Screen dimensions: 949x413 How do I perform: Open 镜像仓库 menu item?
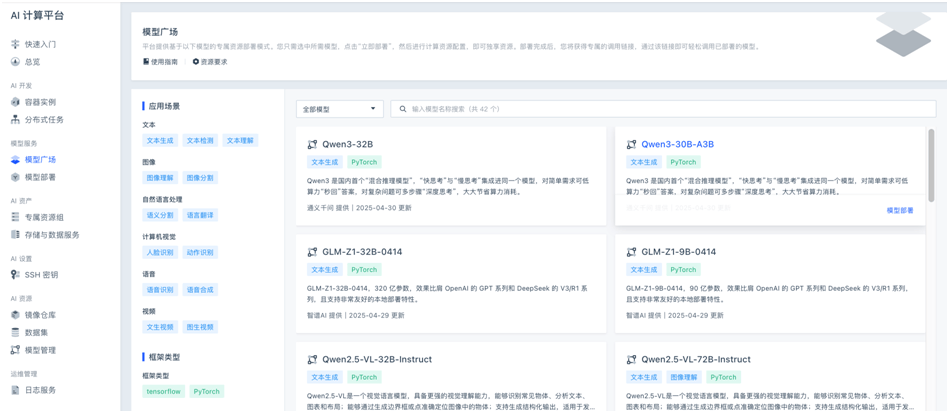(41, 315)
